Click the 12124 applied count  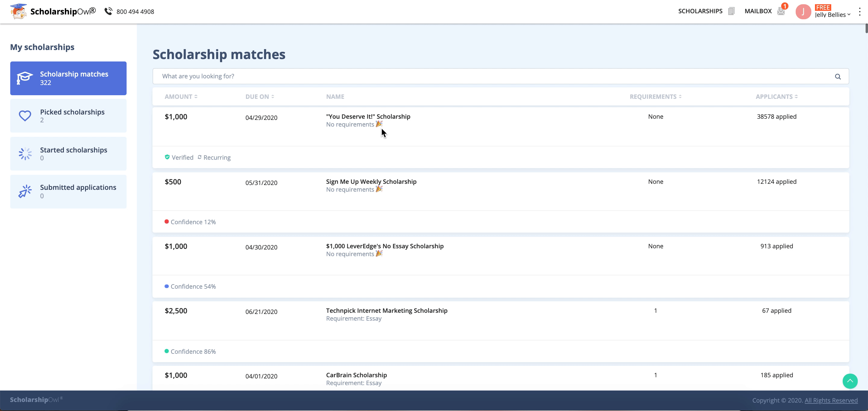coord(776,182)
